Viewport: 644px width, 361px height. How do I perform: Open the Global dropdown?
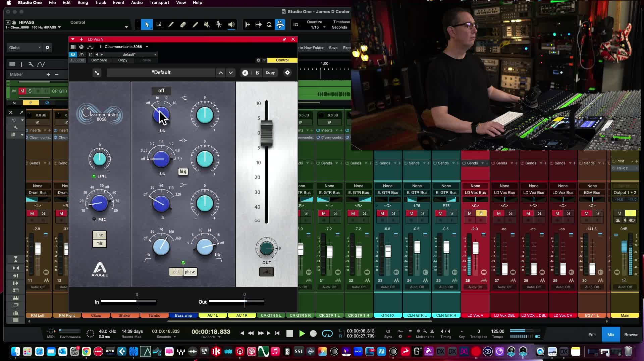click(x=24, y=48)
